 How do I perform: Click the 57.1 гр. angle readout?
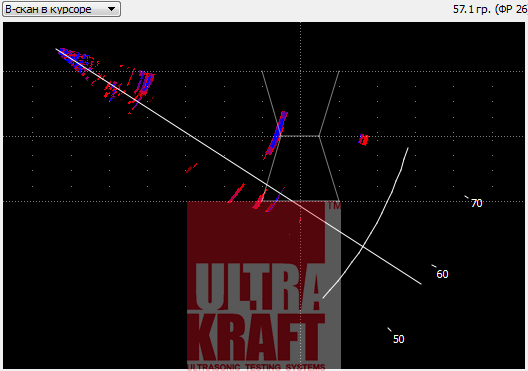click(x=472, y=9)
